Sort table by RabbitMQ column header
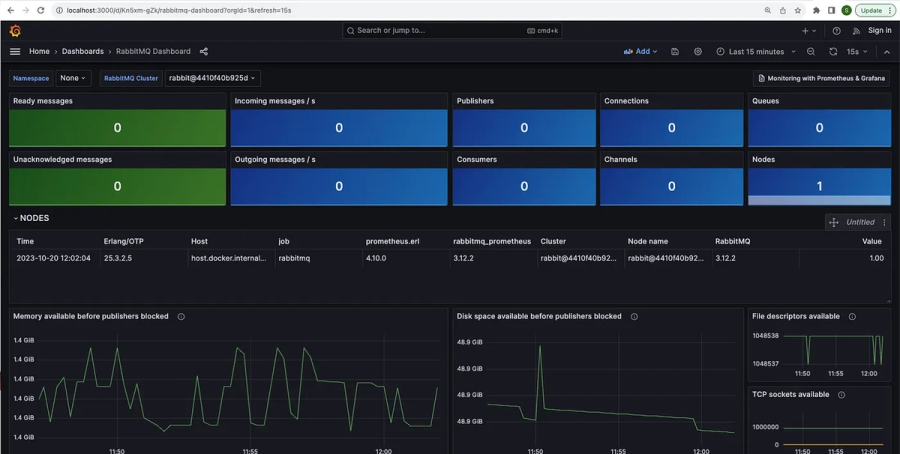Image resolution: width=900 pixels, height=454 pixels. click(x=732, y=242)
